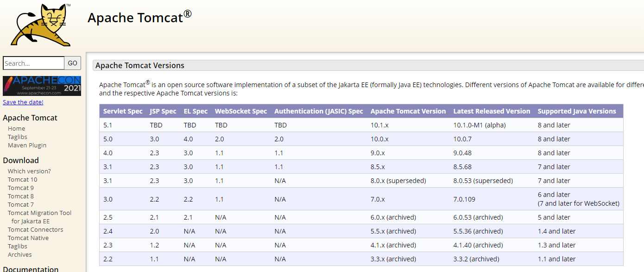The width and height of the screenshot is (644, 272).
Task: Click the 'Latest Released Version' column header
Action: 492,111
